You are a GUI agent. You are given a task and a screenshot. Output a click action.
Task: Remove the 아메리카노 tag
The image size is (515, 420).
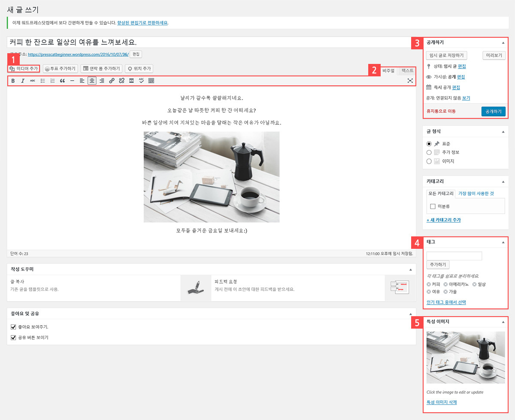coord(445,284)
